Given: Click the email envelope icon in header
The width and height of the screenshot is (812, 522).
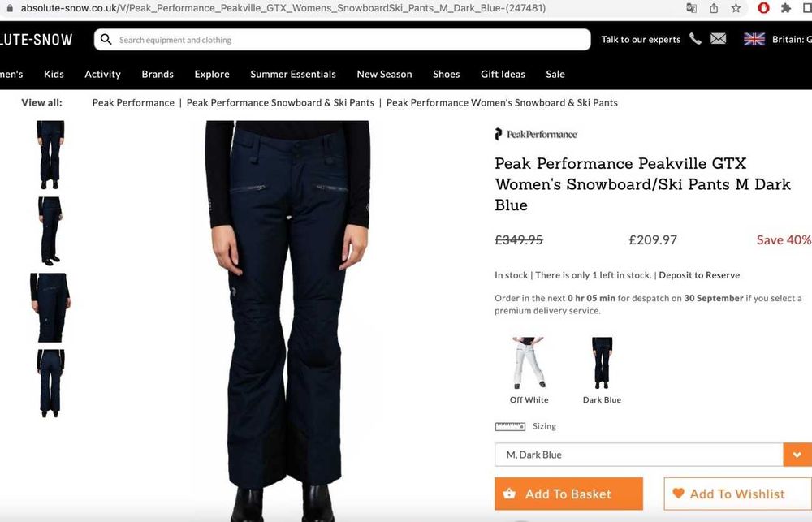Looking at the screenshot, I should (718, 39).
